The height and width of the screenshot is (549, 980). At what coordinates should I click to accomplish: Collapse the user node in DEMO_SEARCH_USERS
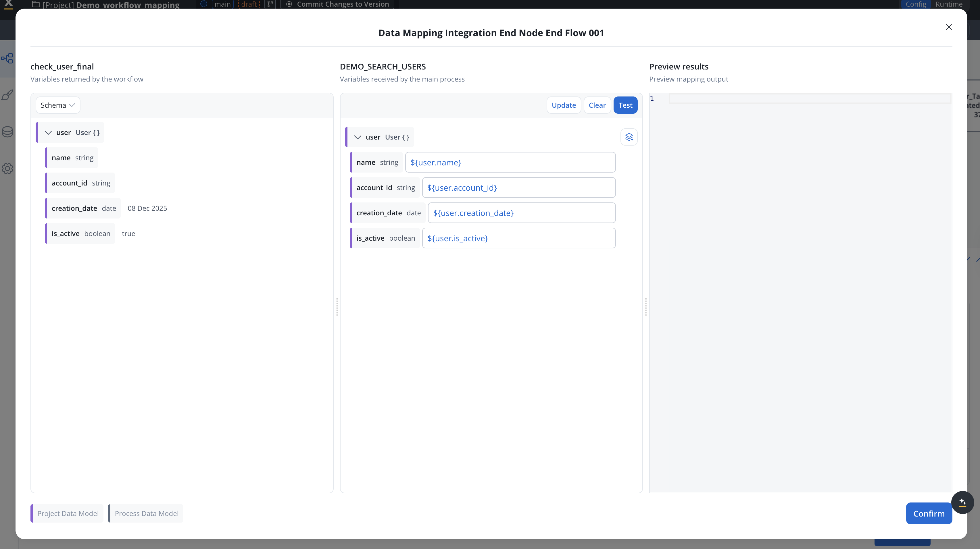point(358,137)
